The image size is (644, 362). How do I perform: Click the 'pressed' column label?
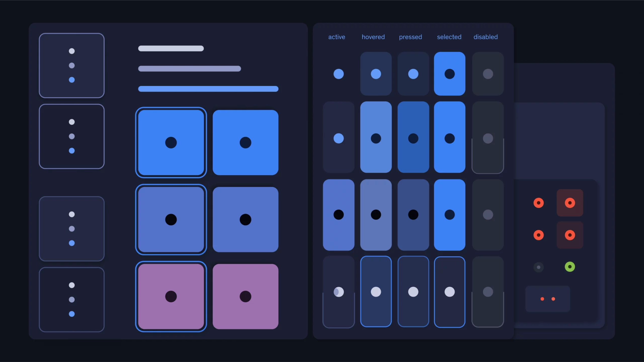[410, 37]
